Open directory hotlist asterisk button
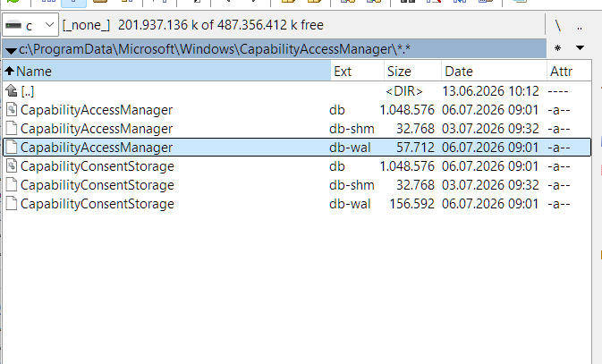Screen dimensions: 602x364 pyautogui.click(x=558, y=48)
